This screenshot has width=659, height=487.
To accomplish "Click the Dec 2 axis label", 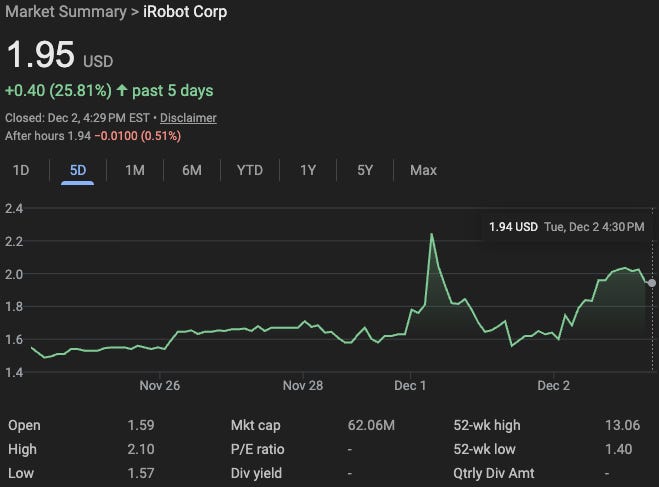I will click(x=554, y=386).
